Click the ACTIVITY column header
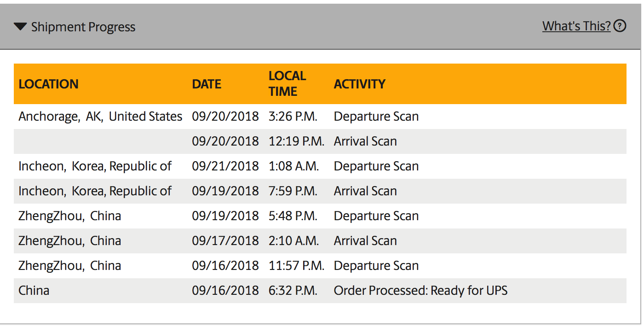Viewport: 644px width, 328px height. [359, 84]
